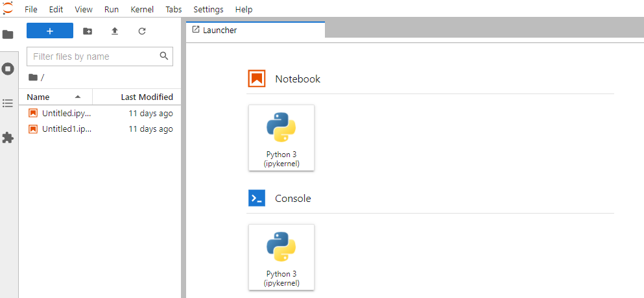Select the Launcher tab
This screenshot has width=644, height=298.
click(x=256, y=30)
